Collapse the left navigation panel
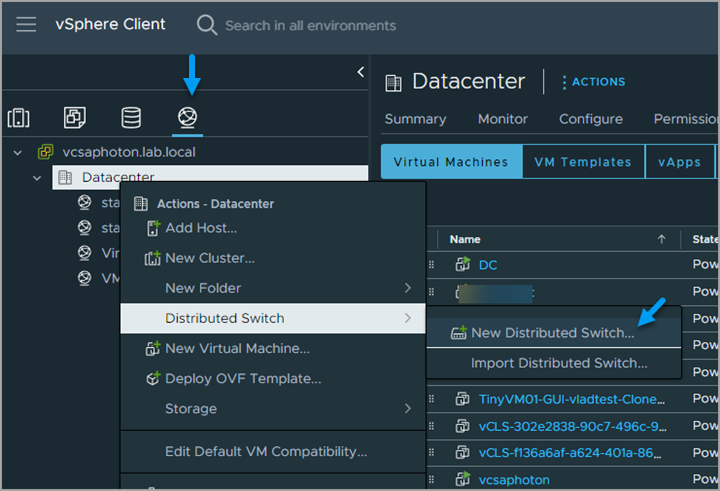Image resolution: width=720 pixels, height=491 pixels. pos(361,72)
